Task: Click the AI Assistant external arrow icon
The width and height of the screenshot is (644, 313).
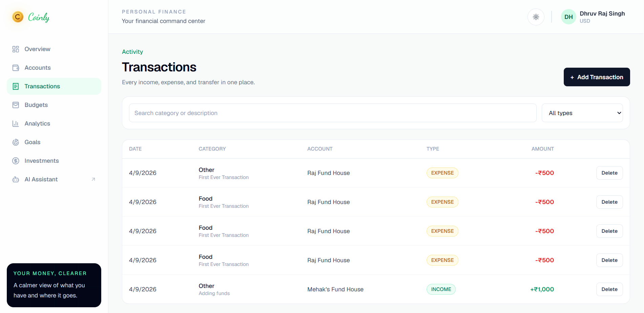Action: [x=93, y=179]
